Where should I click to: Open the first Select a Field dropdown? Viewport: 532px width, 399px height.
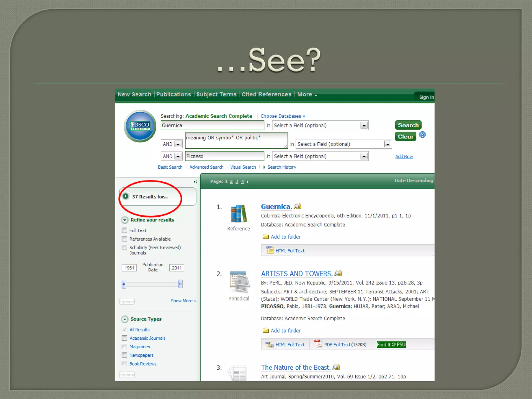pos(364,126)
